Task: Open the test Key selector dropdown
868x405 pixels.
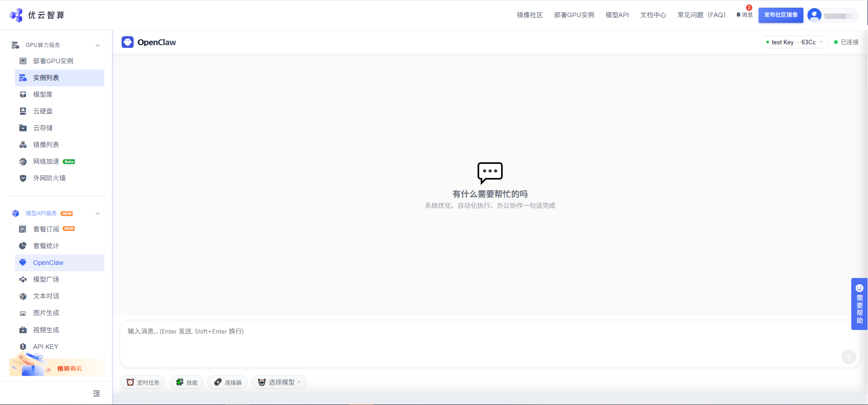Action: (x=794, y=42)
